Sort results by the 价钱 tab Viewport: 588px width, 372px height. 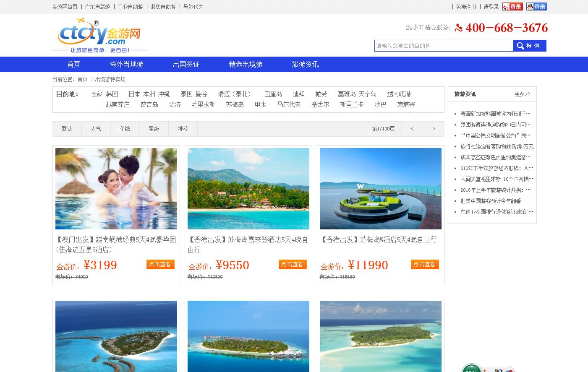coord(125,129)
